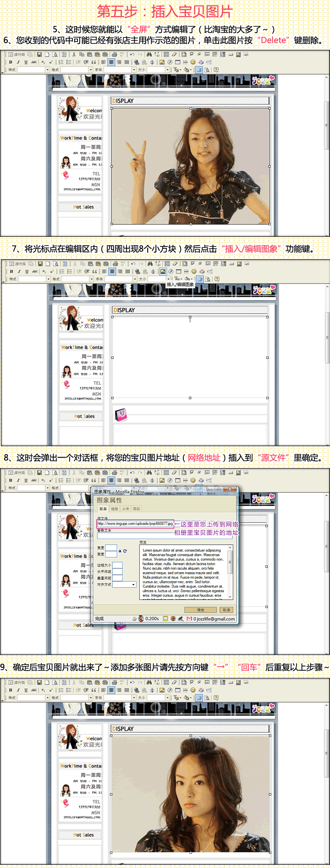The height and width of the screenshot is (868, 330).
Task: Click Print icon in step 5 toolbar
Action: 115,55
